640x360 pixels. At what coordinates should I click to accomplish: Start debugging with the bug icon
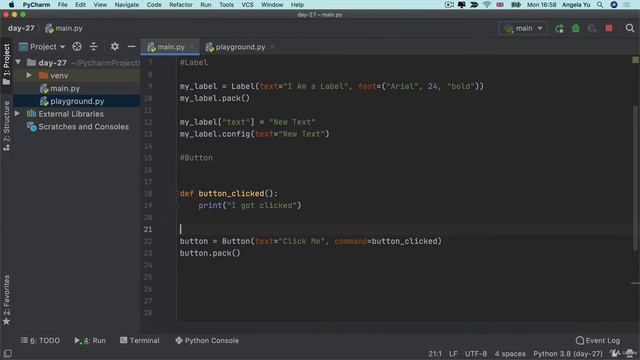(x=576, y=29)
